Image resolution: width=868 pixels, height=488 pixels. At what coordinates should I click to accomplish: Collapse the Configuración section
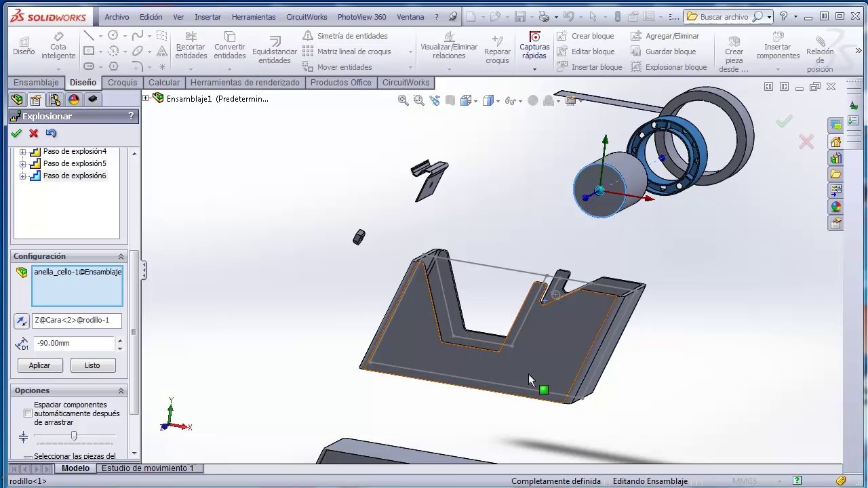pos(121,256)
